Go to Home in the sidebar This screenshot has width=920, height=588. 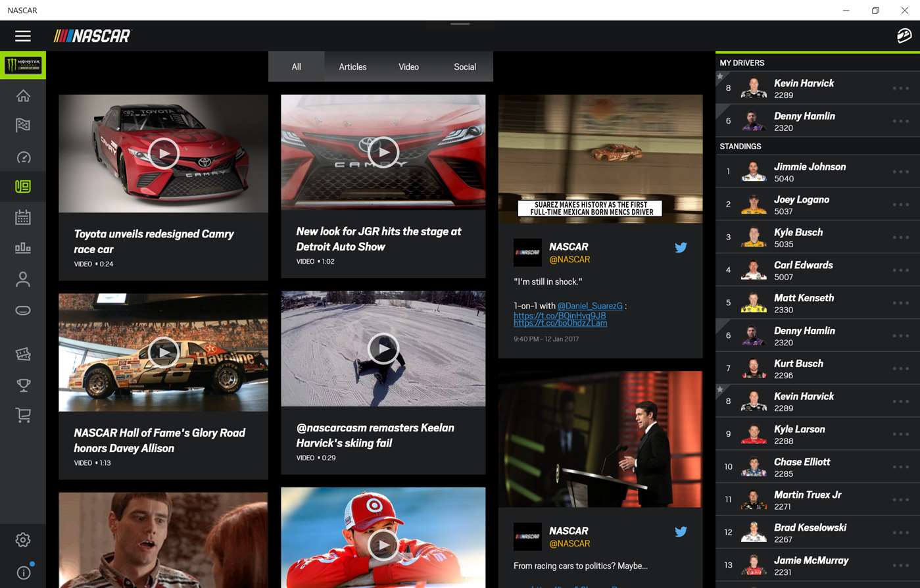pyautogui.click(x=23, y=96)
